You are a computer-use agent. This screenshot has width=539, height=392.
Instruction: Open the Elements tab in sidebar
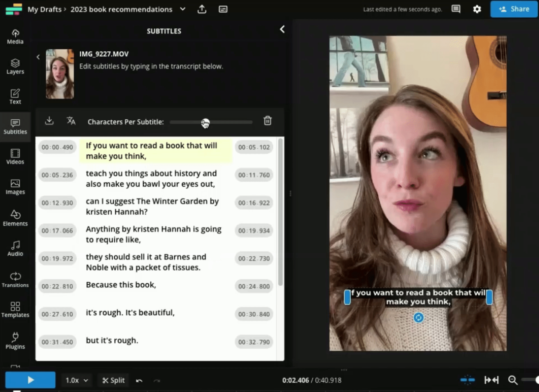15,218
